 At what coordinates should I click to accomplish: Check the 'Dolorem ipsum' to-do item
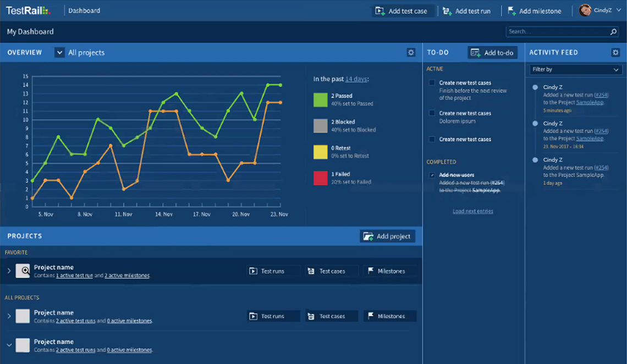tap(432, 113)
